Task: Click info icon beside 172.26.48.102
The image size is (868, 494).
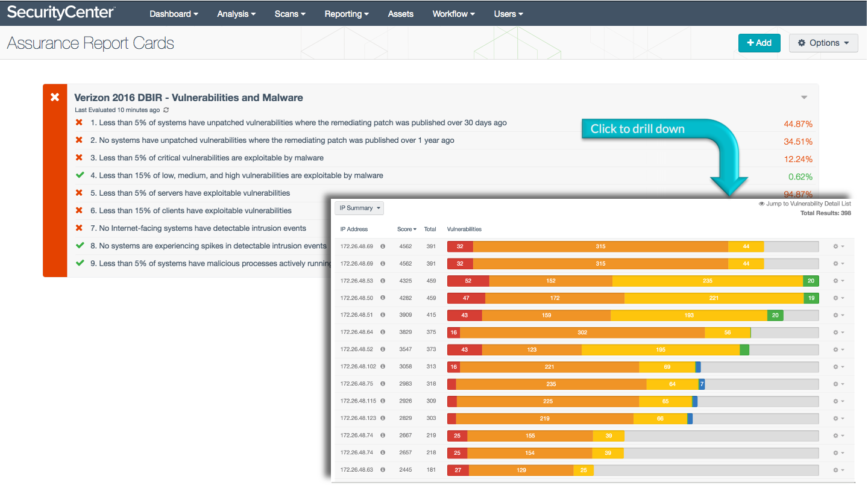Action: click(383, 366)
